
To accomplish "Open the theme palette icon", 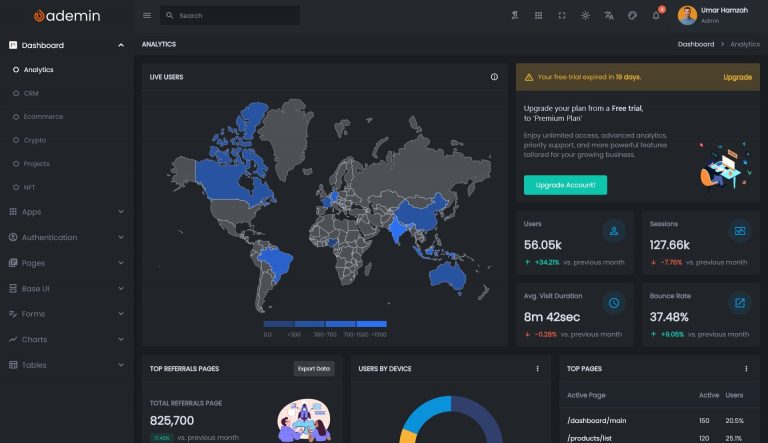I will click(x=632, y=16).
